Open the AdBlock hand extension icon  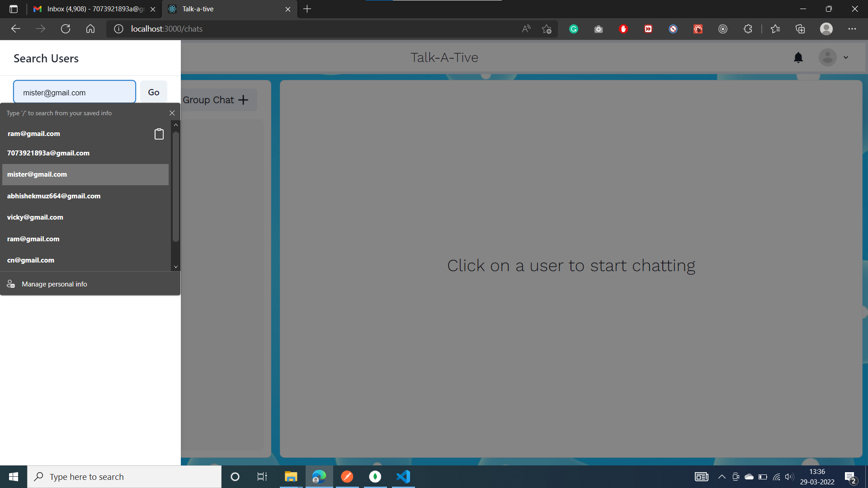click(623, 28)
